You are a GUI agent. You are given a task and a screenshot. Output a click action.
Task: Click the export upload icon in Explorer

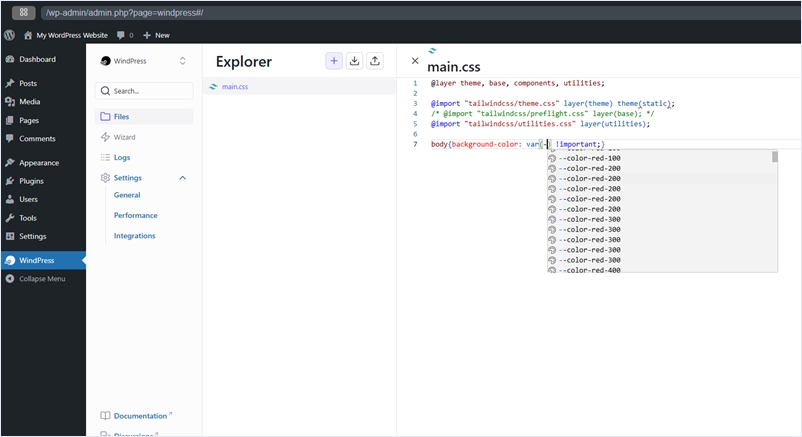pos(375,61)
